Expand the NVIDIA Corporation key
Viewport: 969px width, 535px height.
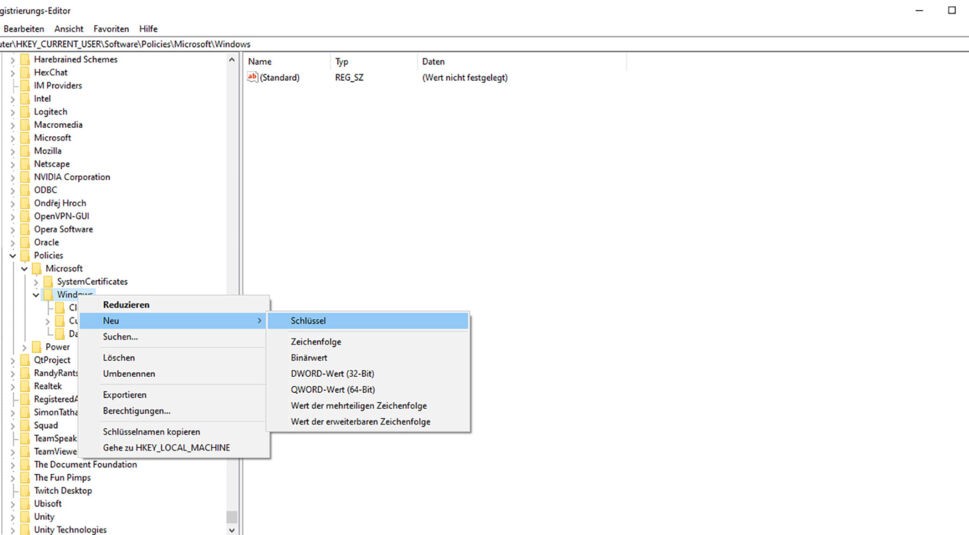click(12, 177)
